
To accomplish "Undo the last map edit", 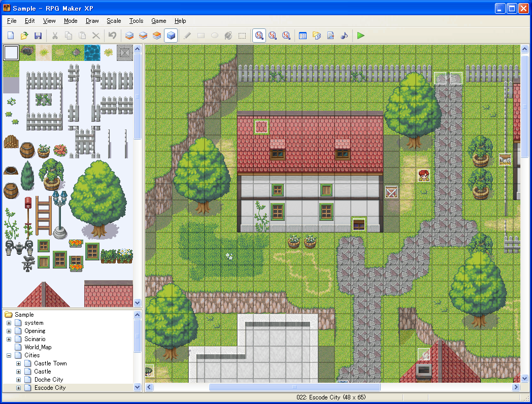I will coord(111,36).
